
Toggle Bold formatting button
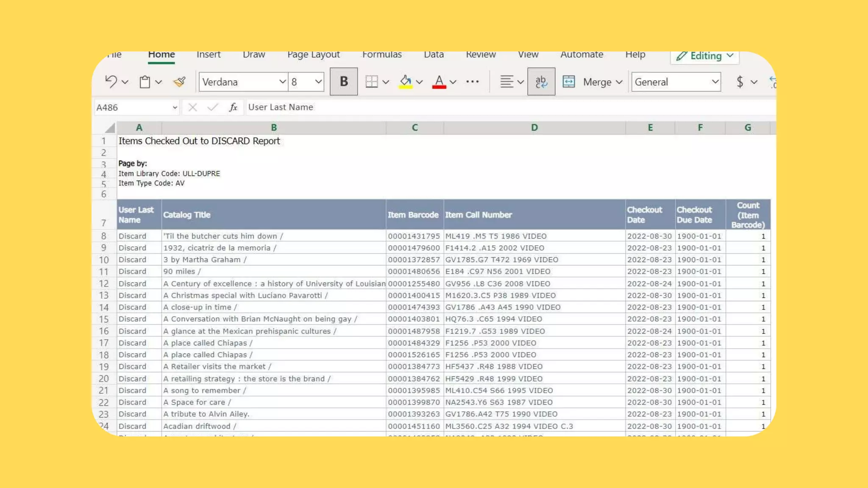click(x=344, y=82)
